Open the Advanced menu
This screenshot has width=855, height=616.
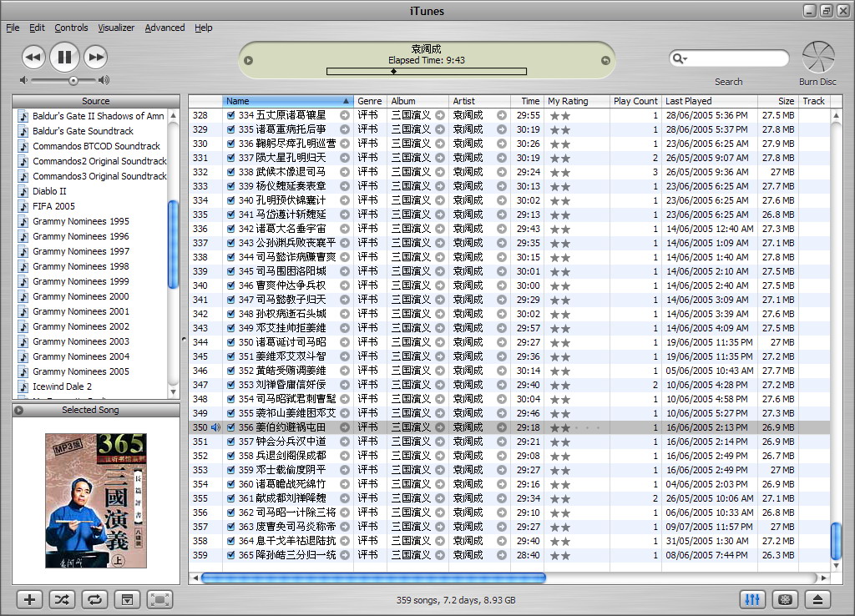(x=164, y=28)
